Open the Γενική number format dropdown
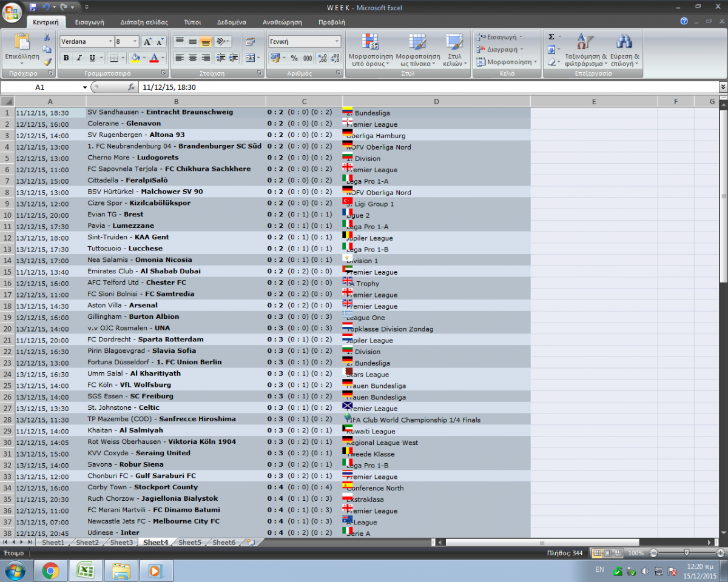 [337, 42]
